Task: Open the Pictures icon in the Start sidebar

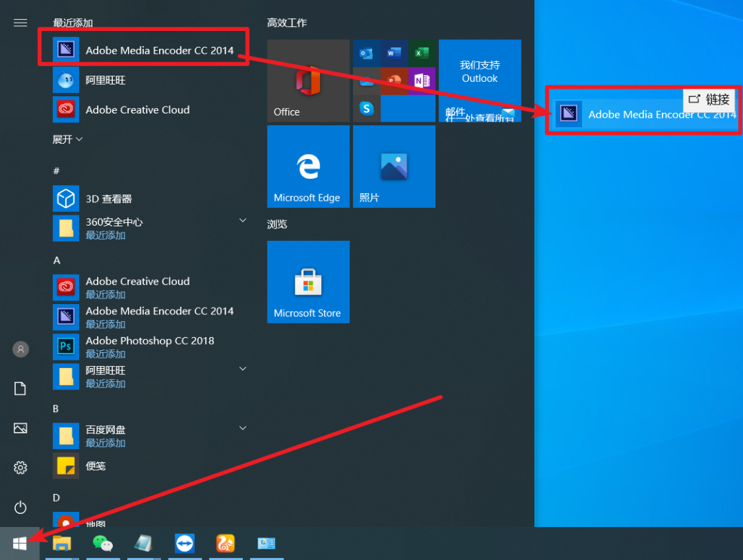Action: 20,429
